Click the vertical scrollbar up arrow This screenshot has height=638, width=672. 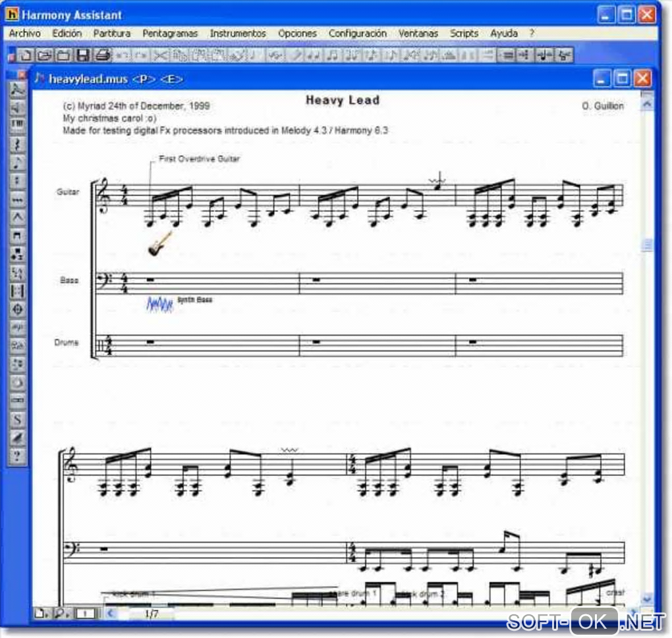[x=647, y=103]
